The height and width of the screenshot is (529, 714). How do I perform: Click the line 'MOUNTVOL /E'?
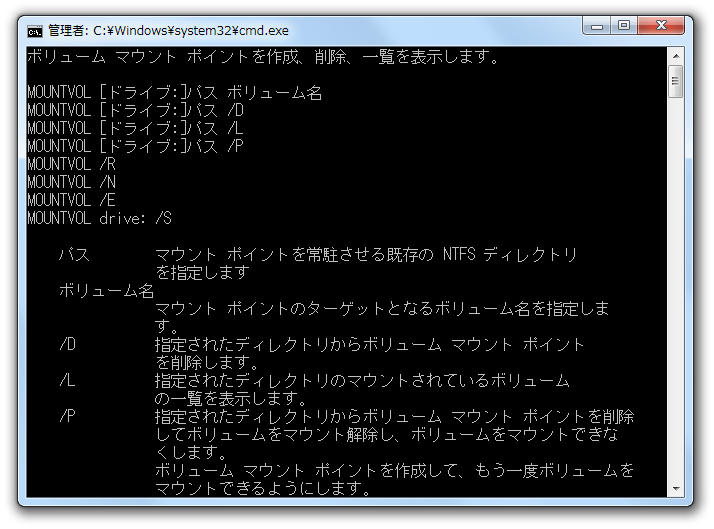[71, 200]
